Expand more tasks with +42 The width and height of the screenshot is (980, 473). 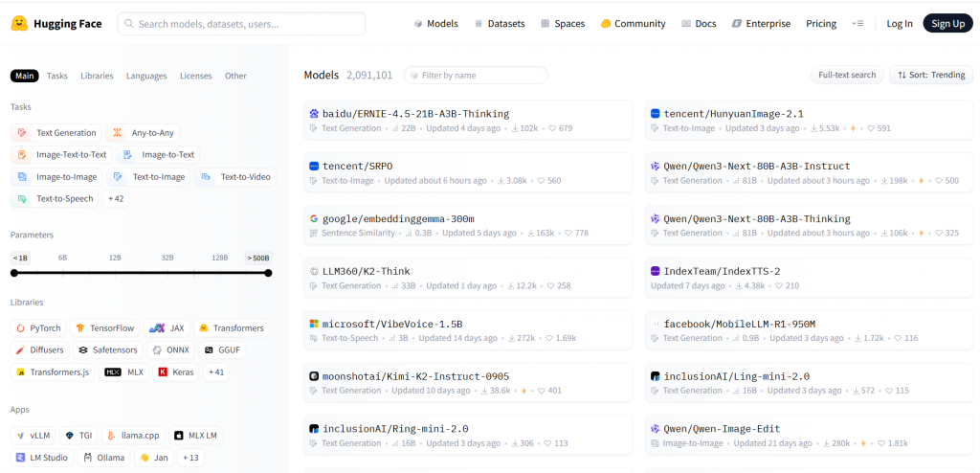116,199
